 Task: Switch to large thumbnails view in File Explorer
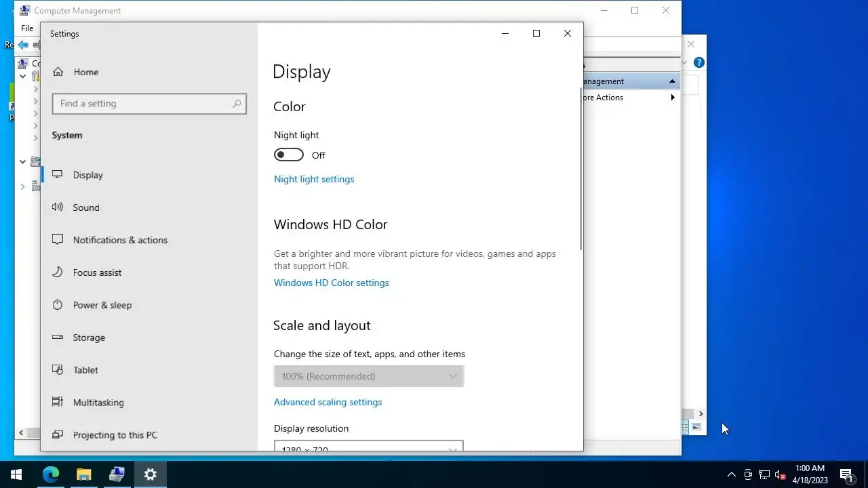pyautogui.click(x=696, y=427)
